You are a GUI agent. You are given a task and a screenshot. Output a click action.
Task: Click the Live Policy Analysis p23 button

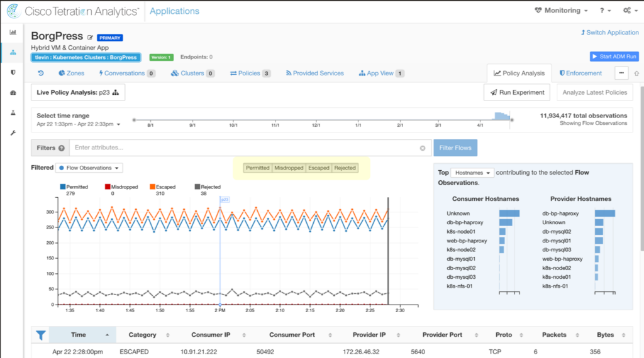point(77,92)
